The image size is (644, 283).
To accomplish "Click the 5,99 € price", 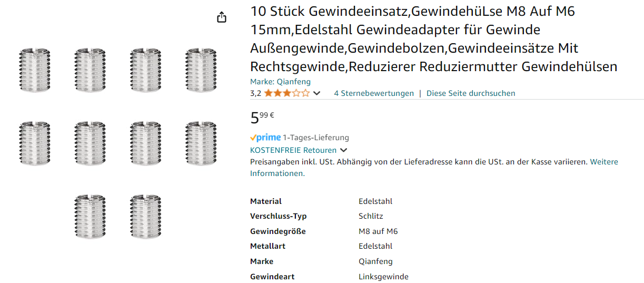I will pyautogui.click(x=262, y=118).
